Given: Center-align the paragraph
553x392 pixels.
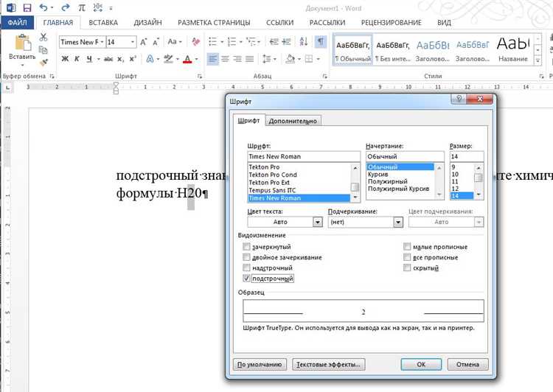Looking at the screenshot, I should [226, 59].
